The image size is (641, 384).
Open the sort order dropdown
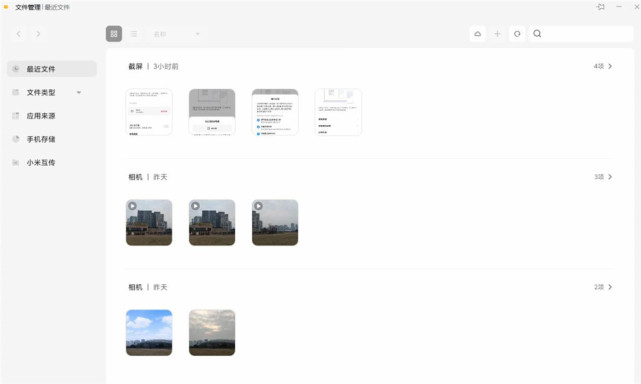[176, 34]
